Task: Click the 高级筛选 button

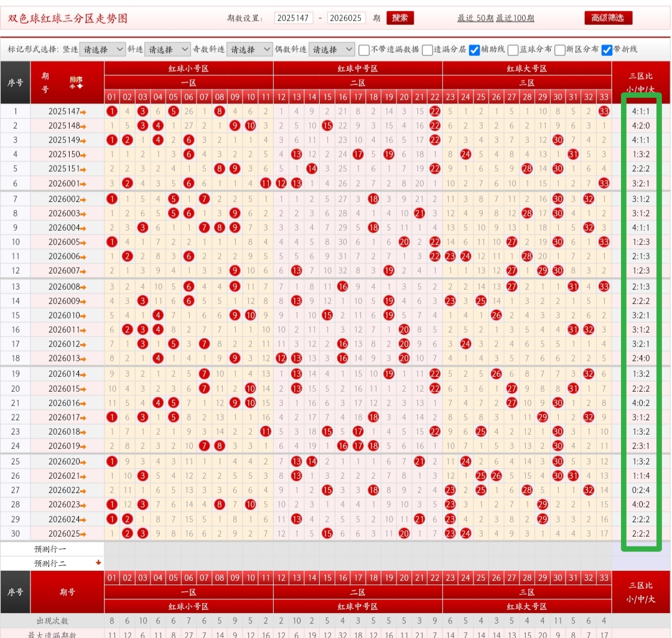Action: pos(608,18)
